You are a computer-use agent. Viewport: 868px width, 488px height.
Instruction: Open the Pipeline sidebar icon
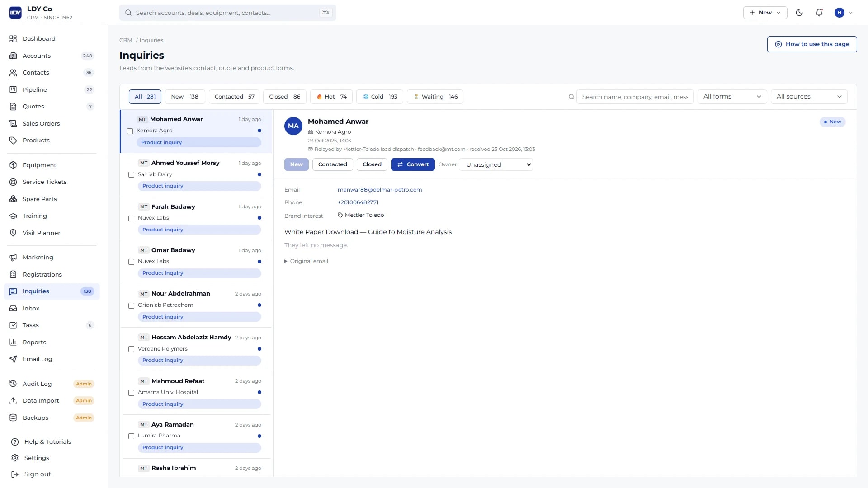13,89
